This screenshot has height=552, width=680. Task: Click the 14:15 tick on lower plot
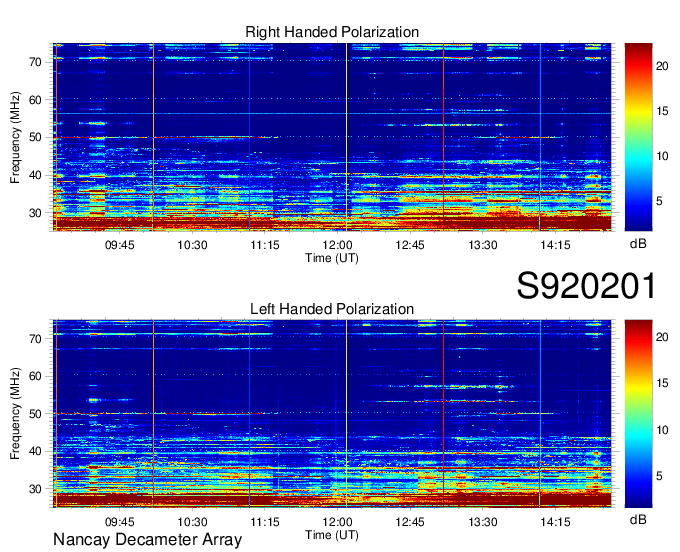555,522
